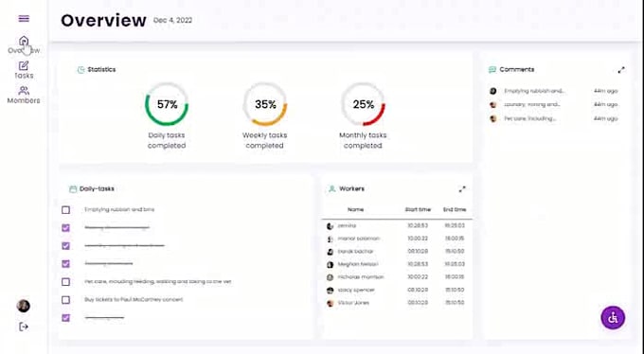Screen dimensions: 644x354
Task: Expand the Comments panel with arrows icon
Action: point(621,70)
